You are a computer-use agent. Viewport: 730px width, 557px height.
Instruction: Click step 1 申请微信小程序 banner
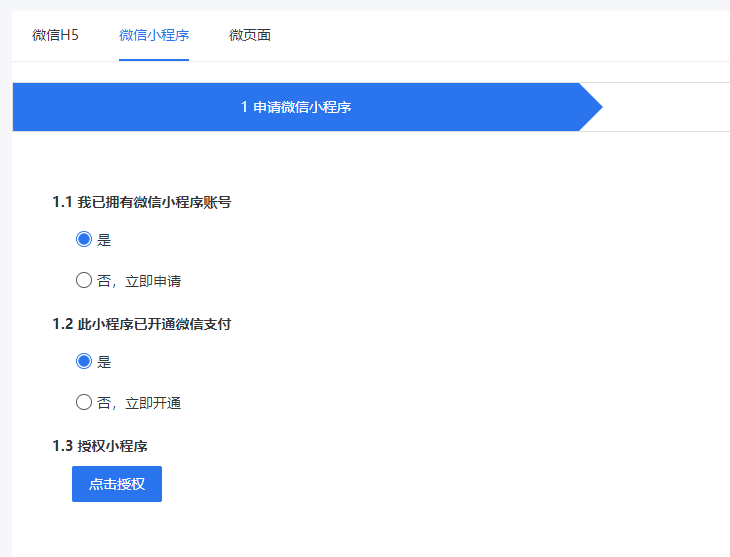coord(307,107)
